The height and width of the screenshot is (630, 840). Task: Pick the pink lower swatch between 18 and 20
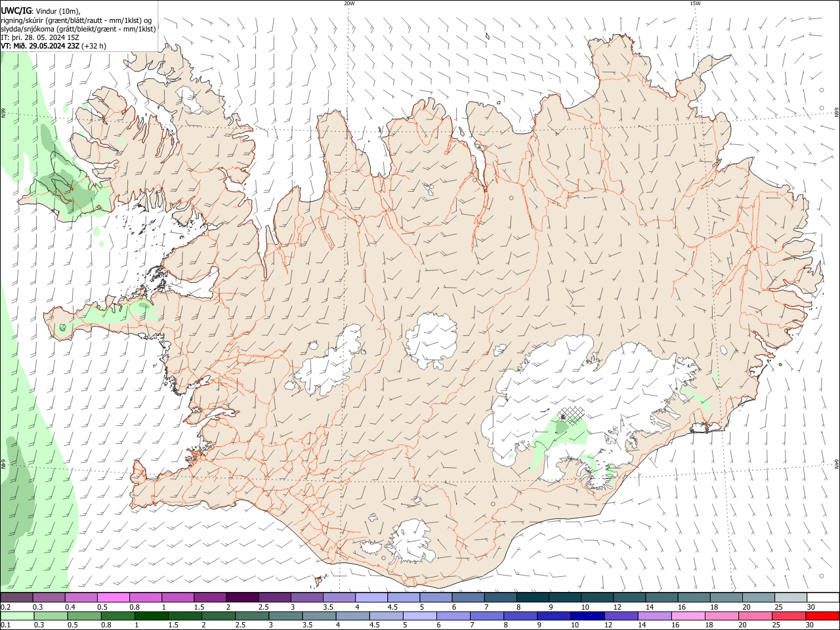722,616
